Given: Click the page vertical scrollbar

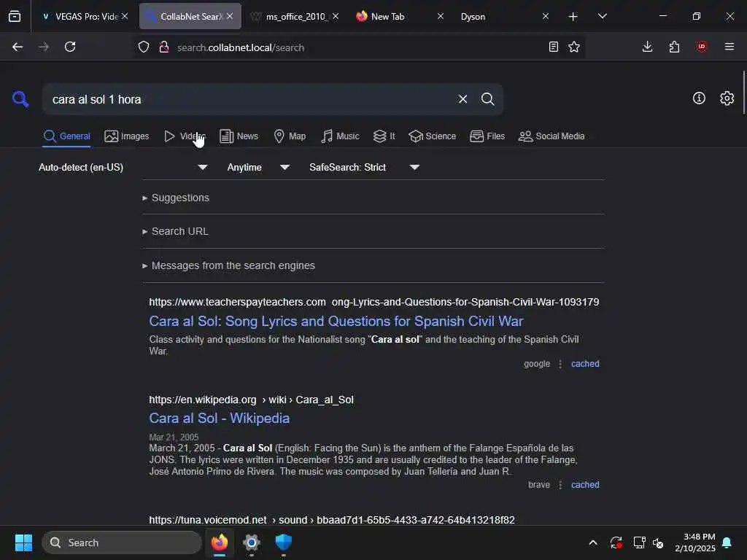Looking at the screenshot, I should click(743, 93).
